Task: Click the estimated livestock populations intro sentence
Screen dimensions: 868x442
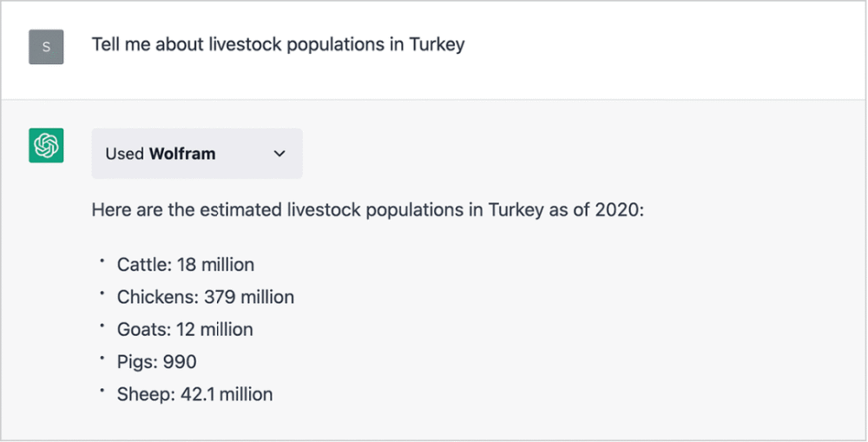Action: (x=367, y=210)
